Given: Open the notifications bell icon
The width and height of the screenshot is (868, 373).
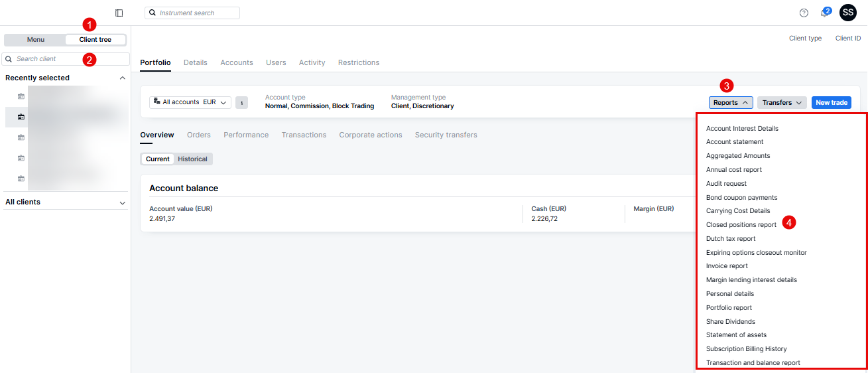Looking at the screenshot, I should [x=825, y=13].
